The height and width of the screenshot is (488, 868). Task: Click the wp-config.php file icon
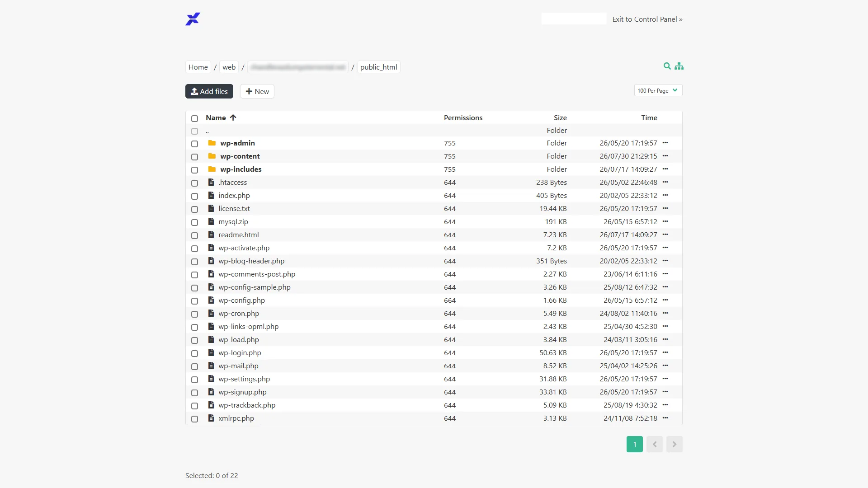[x=211, y=300]
